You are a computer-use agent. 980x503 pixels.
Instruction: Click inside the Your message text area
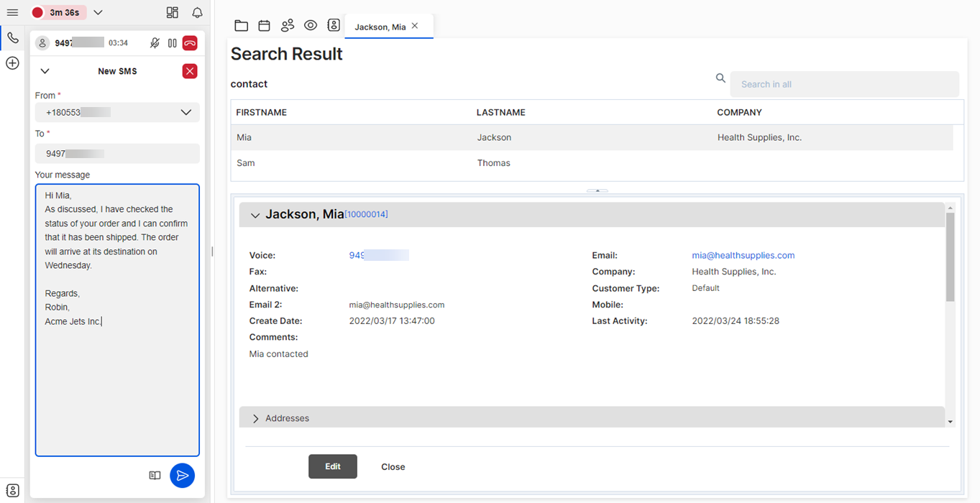click(117, 320)
